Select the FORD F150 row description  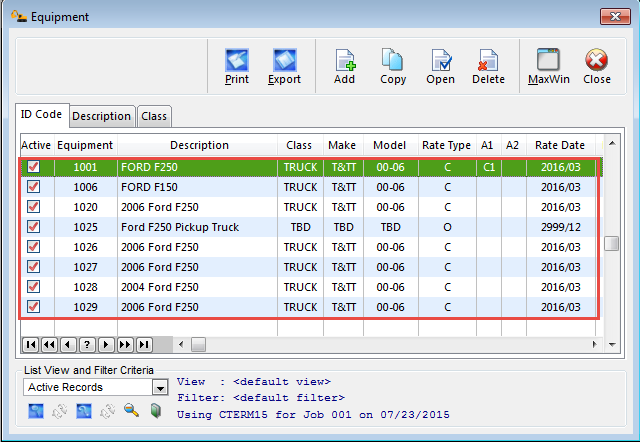tap(149, 187)
